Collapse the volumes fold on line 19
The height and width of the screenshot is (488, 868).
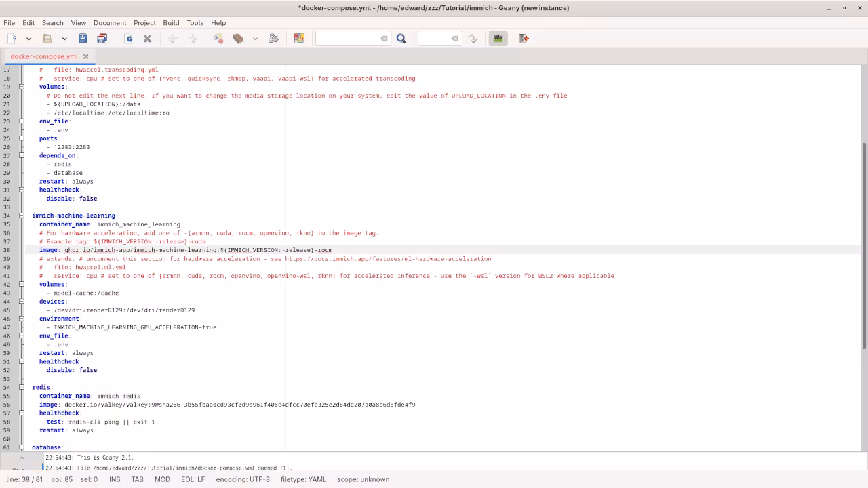22,87
